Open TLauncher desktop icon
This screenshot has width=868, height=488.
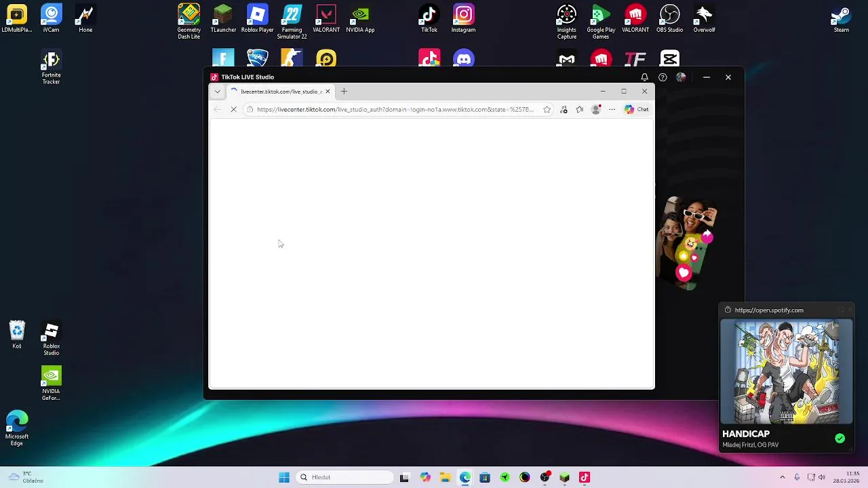(223, 19)
